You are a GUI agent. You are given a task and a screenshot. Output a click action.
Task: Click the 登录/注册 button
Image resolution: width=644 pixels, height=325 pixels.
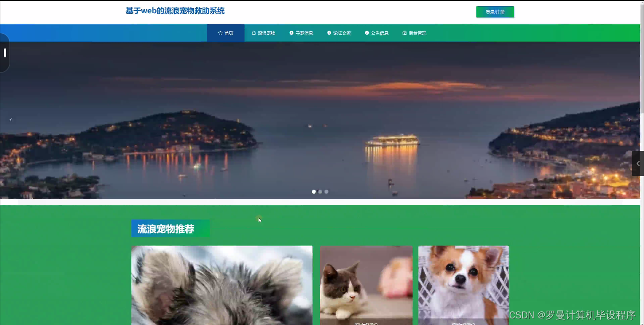pos(495,12)
